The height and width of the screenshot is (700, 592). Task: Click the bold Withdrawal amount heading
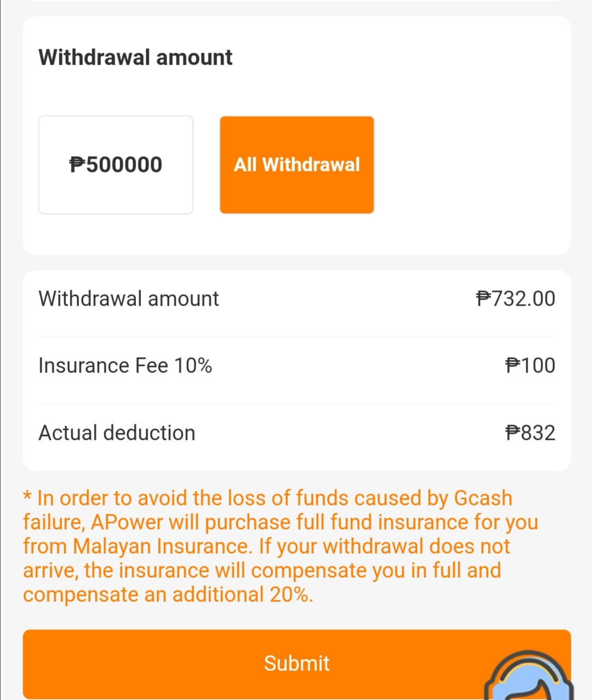(x=135, y=58)
